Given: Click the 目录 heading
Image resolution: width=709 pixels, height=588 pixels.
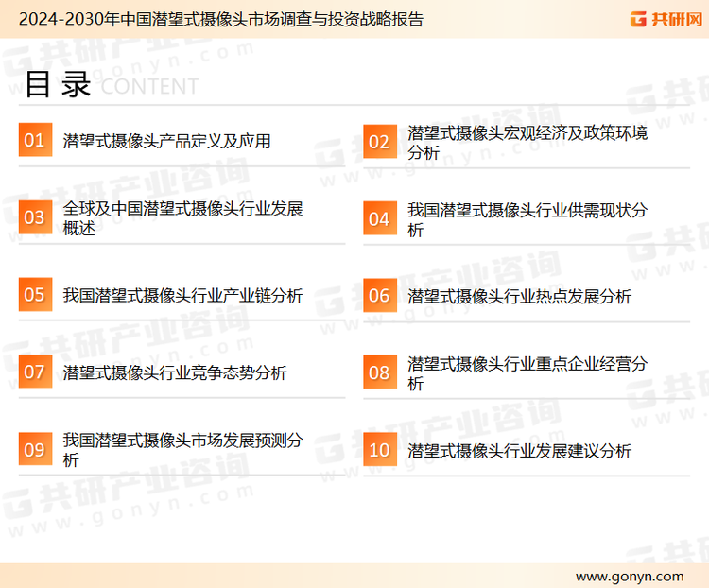Looking at the screenshot, I should 58,84.
